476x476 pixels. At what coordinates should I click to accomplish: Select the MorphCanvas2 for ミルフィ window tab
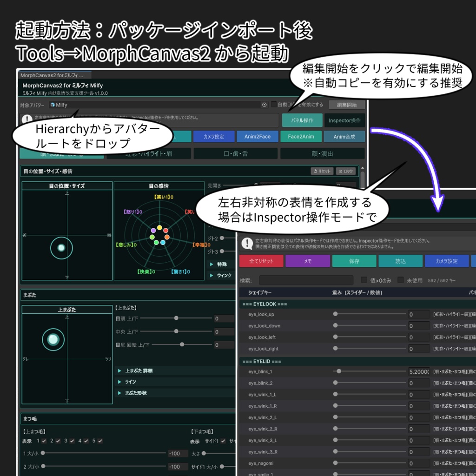pos(55,75)
